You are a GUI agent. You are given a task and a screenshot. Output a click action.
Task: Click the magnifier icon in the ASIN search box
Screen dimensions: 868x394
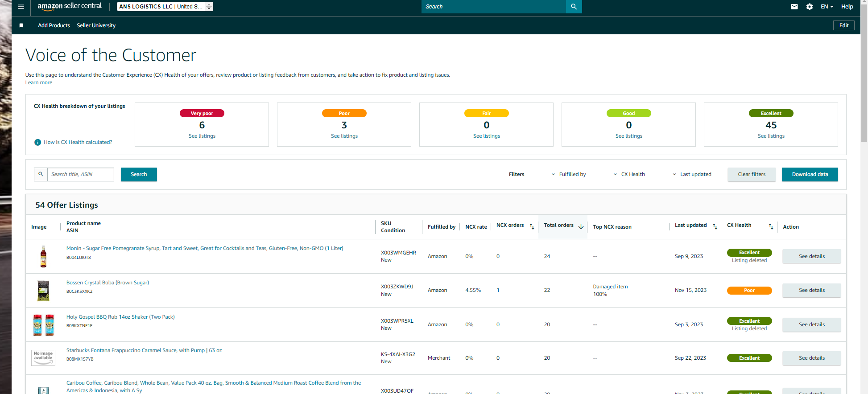[x=41, y=174]
